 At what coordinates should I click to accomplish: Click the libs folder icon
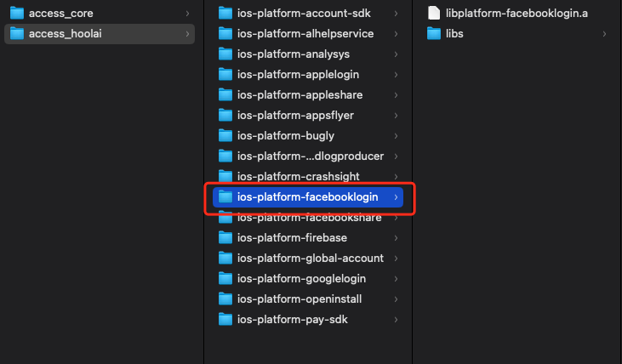pyautogui.click(x=434, y=34)
